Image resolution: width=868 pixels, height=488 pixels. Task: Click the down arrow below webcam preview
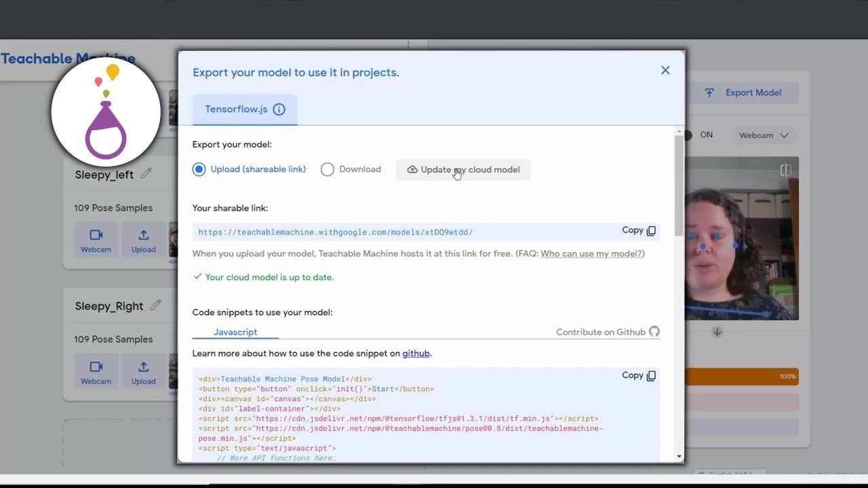717,332
